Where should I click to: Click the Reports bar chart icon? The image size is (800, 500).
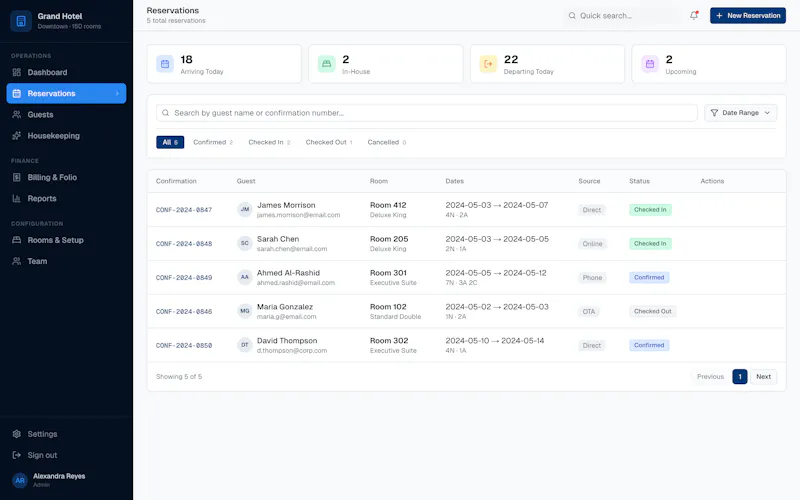click(x=17, y=198)
